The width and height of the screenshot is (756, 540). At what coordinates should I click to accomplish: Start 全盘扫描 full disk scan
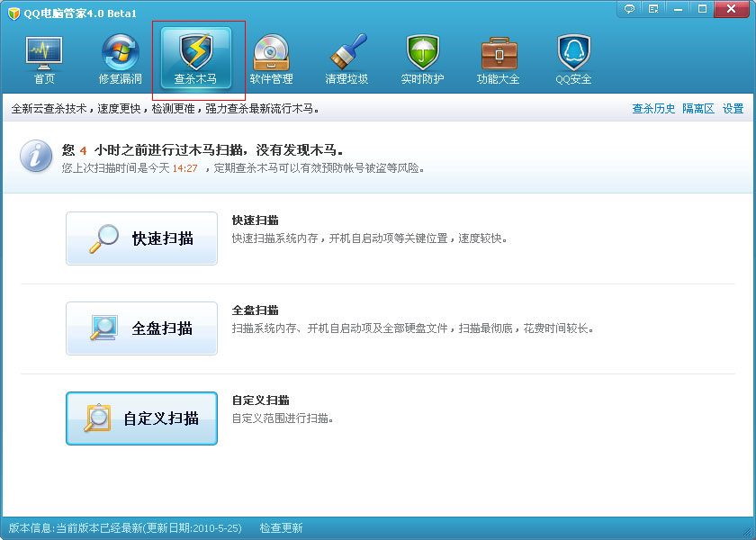coord(141,328)
